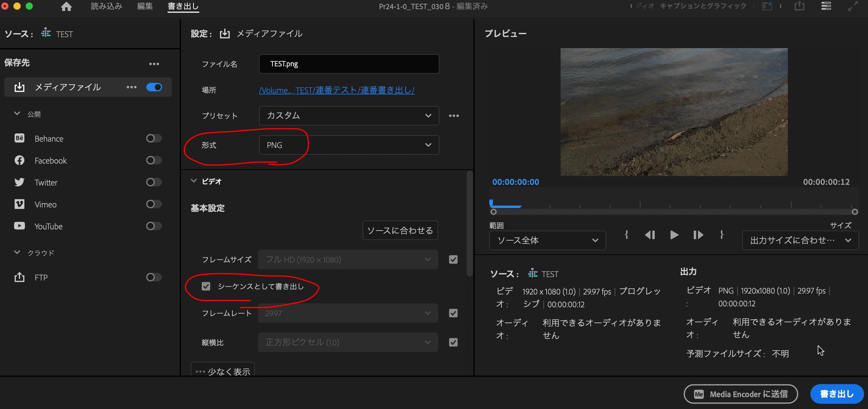Collapse the ビデオ section
The height and width of the screenshot is (409, 868).
coord(193,181)
